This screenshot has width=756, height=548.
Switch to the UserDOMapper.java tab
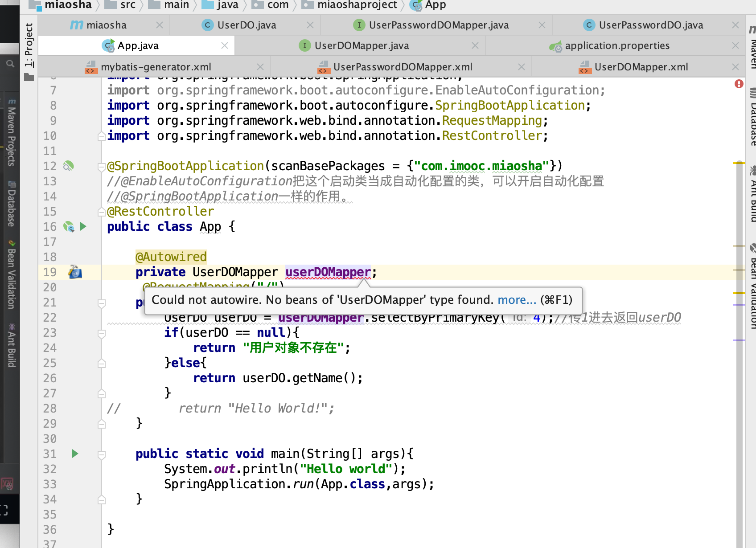click(361, 45)
